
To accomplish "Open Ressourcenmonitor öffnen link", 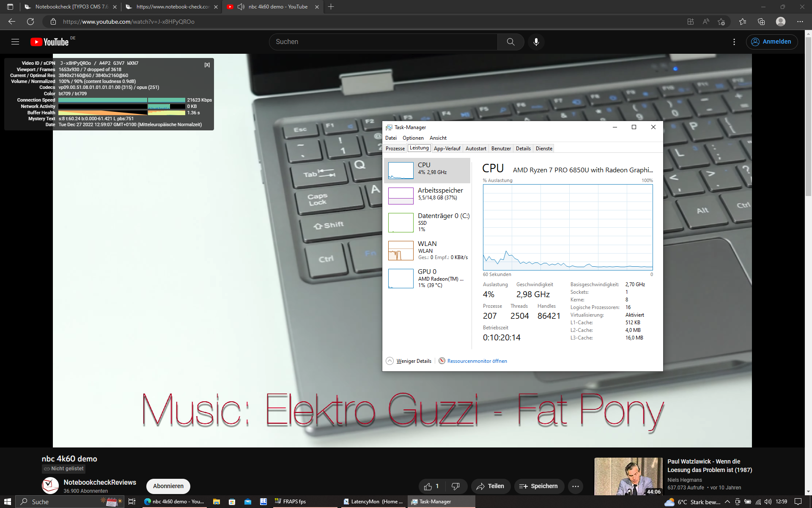I will (477, 361).
